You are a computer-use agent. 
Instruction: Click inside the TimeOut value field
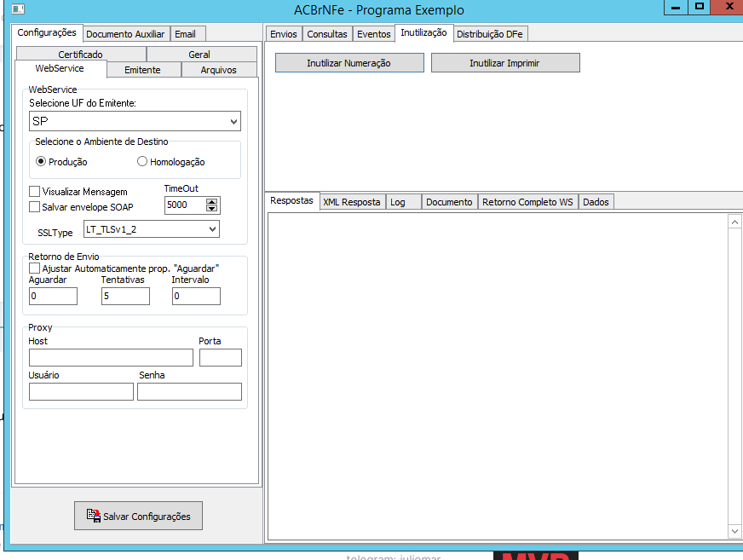coord(185,205)
